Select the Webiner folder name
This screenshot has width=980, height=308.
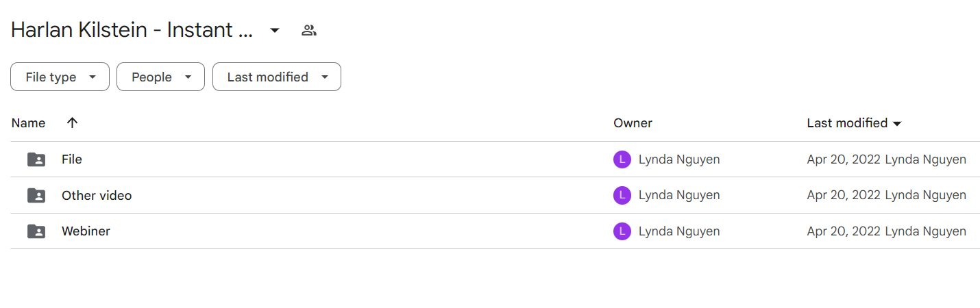[x=86, y=231]
